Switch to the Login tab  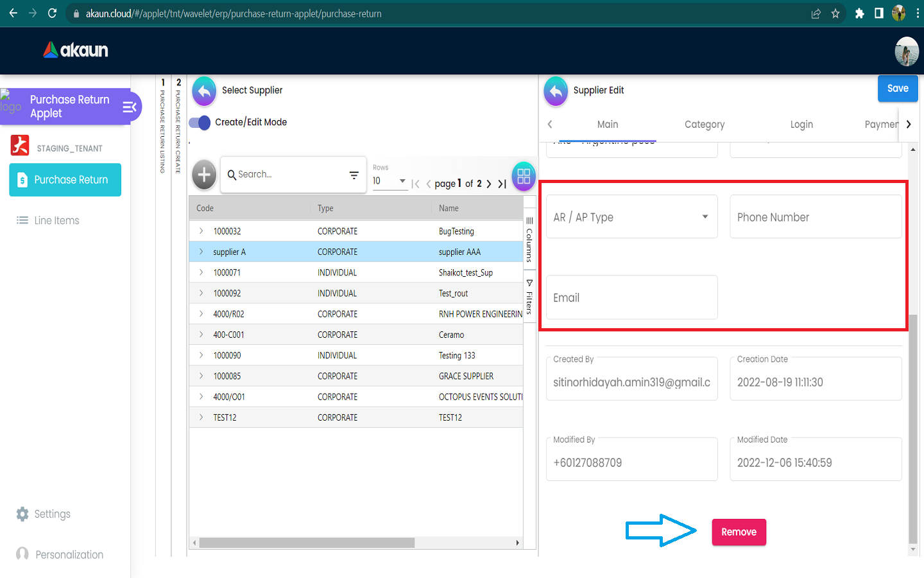point(801,125)
